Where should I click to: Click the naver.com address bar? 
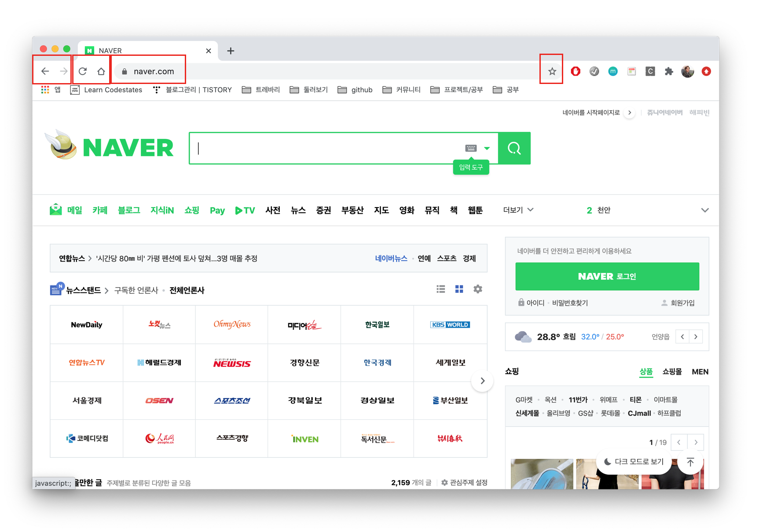326,71
